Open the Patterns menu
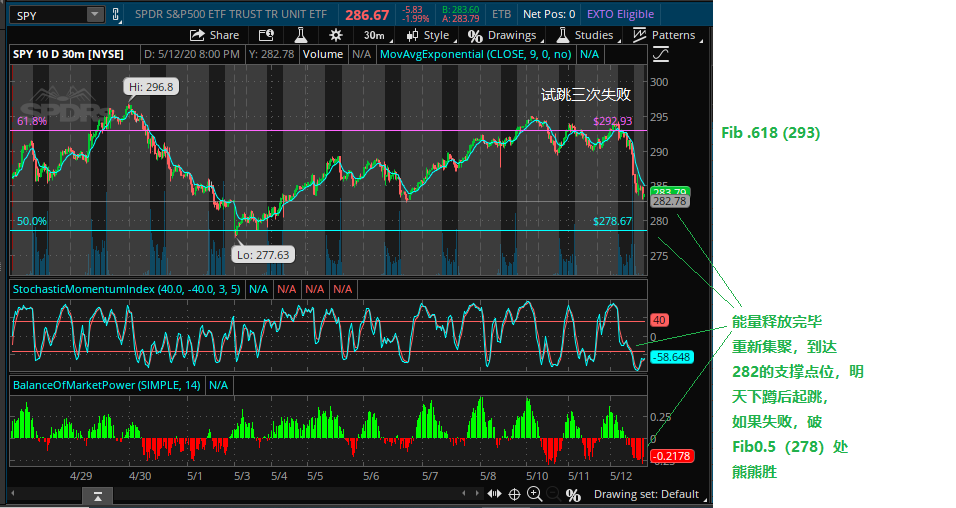The height and width of the screenshot is (508, 956). (666, 35)
